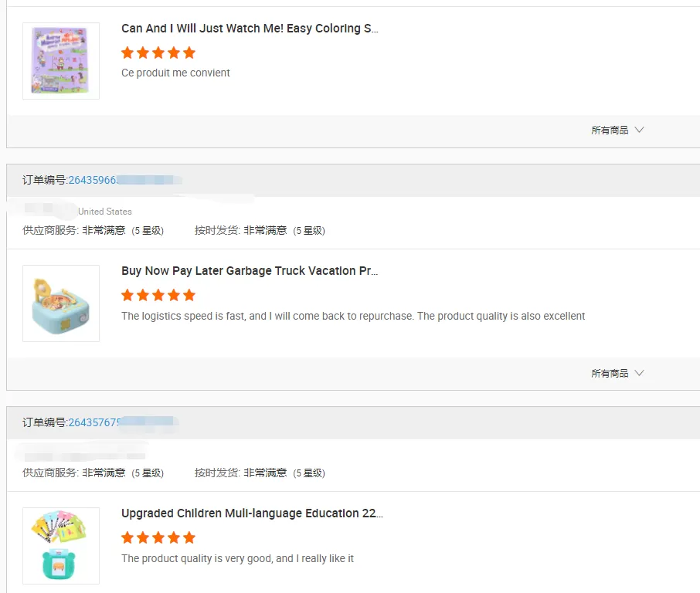Open order number starting with 26435966
This screenshot has height=593, width=700.
[x=92, y=180]
